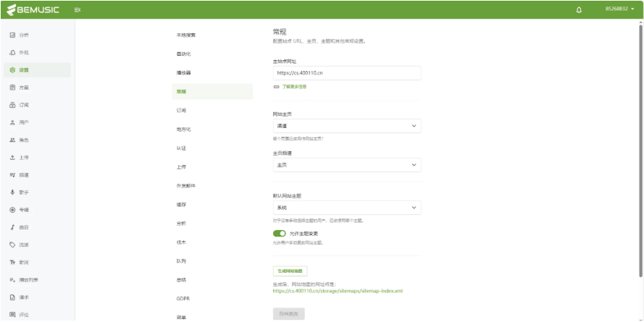Select 专辑 albums in the sidebar
Screen dimensions: 644x322
(12, 210)
